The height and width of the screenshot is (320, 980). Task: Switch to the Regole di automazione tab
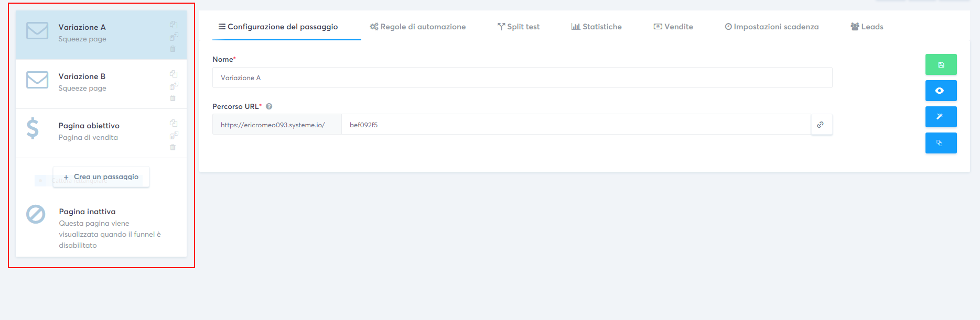click(x=417, y=27)
